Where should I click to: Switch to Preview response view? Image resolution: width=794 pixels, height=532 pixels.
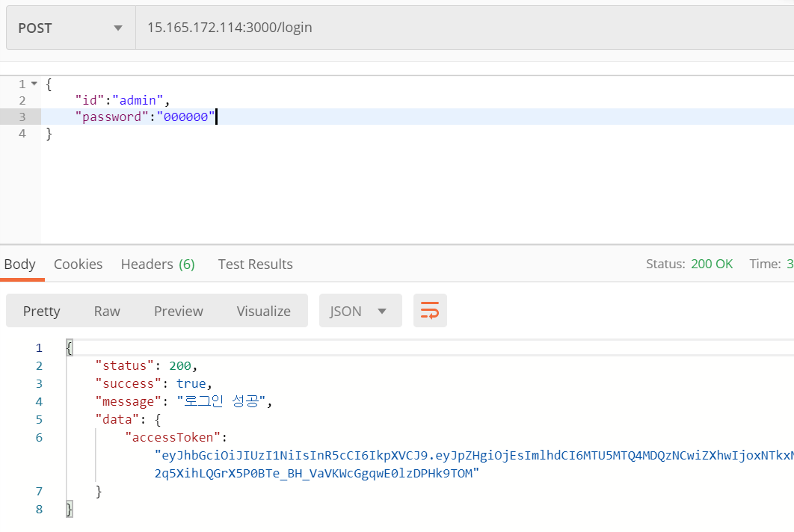178,311
